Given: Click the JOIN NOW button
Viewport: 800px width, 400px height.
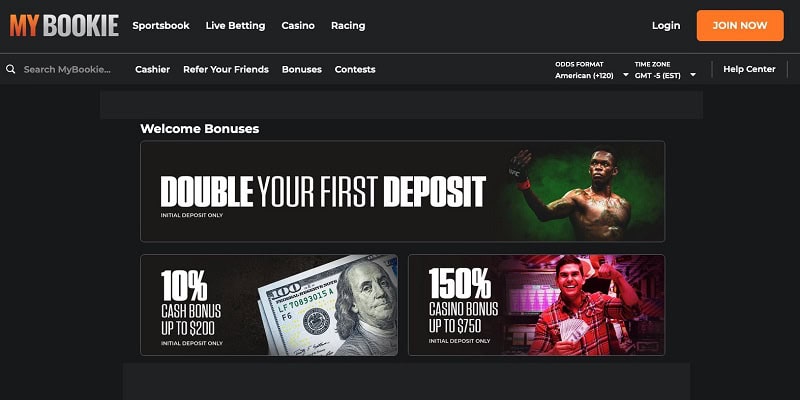Looking at the screenshot, I should (740, 26).
